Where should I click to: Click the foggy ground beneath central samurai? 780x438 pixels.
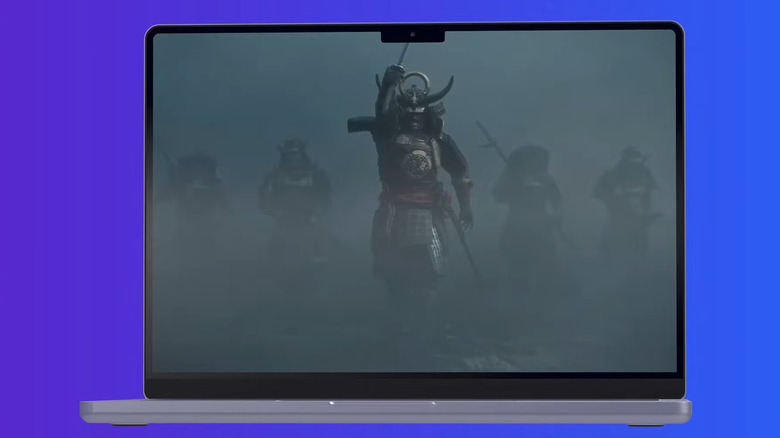click(412, 340)
